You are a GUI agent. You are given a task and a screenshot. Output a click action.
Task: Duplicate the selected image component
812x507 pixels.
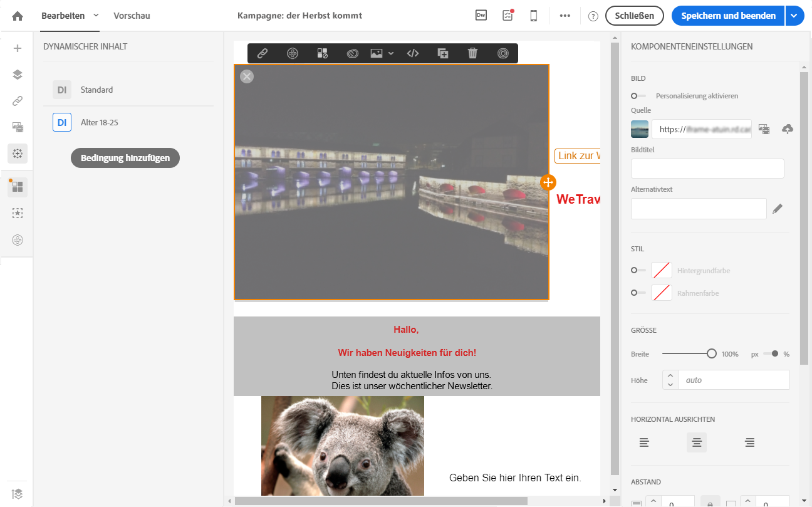(443, 53)
